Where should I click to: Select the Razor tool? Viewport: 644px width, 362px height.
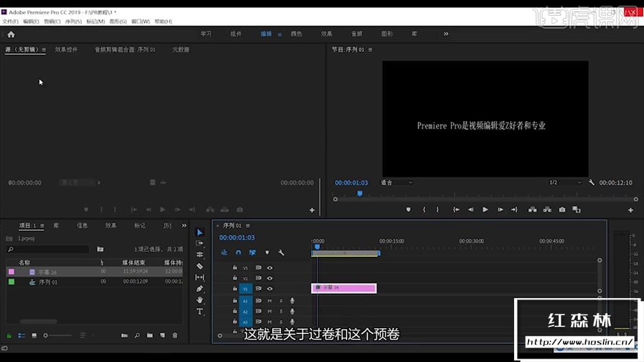(199, 266)
